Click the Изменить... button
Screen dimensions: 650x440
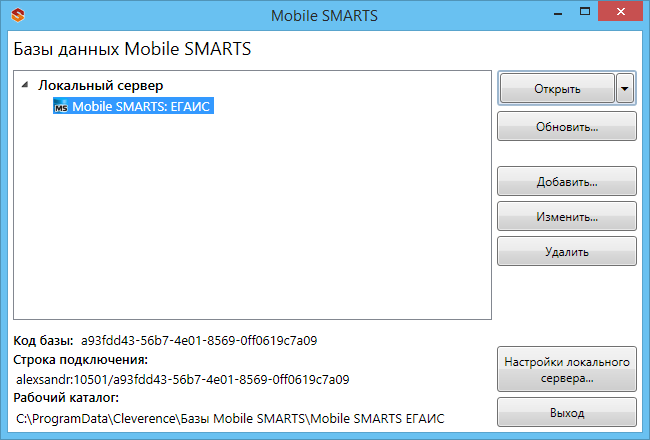pyautogui.click(x=567, y=216)
